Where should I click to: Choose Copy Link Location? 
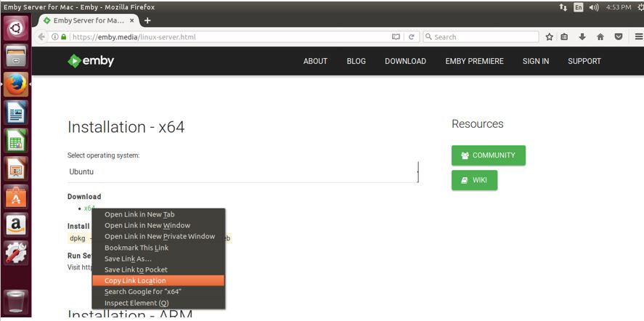[x=158, y=281]
